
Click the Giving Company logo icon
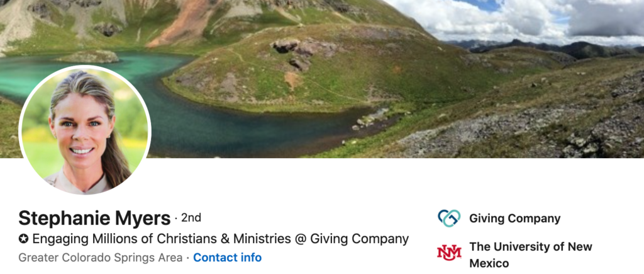pyautogui.click(x=449, y=219)
